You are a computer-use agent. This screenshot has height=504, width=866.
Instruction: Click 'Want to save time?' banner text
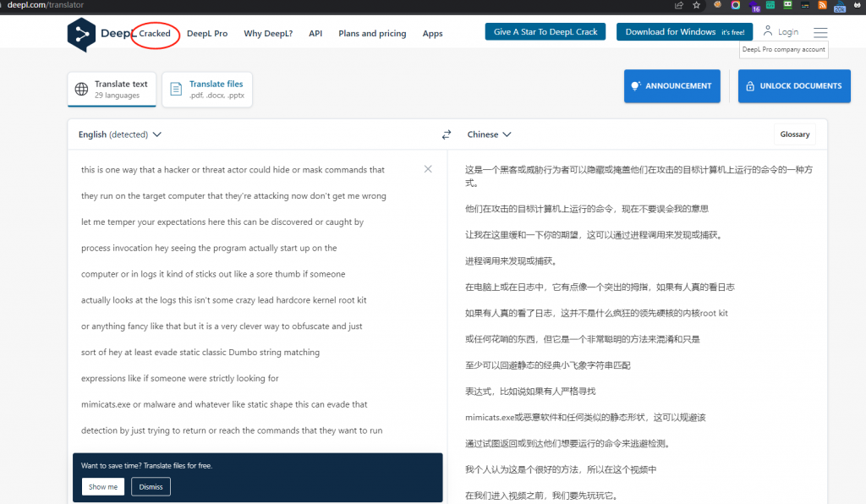146,465
